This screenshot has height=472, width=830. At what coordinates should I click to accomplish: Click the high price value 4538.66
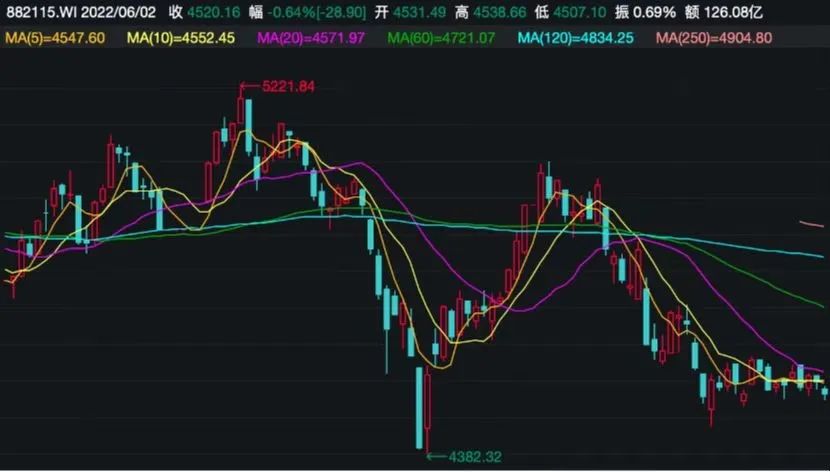click(x=510, y=13)
